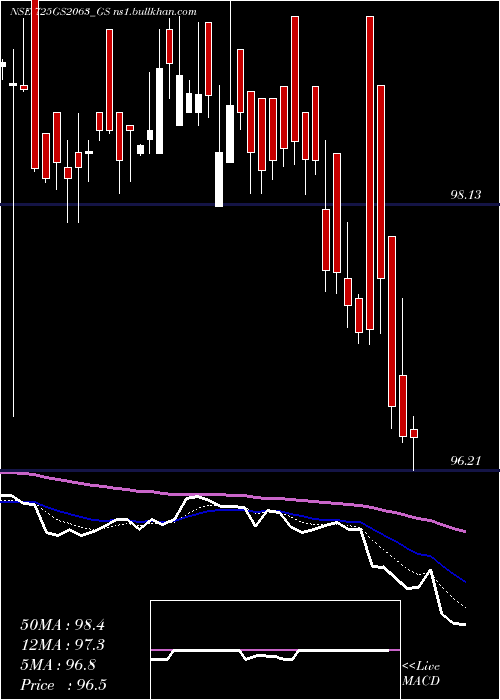
Task: Click the Price : 96.5 reading
Action: [63, 685]
